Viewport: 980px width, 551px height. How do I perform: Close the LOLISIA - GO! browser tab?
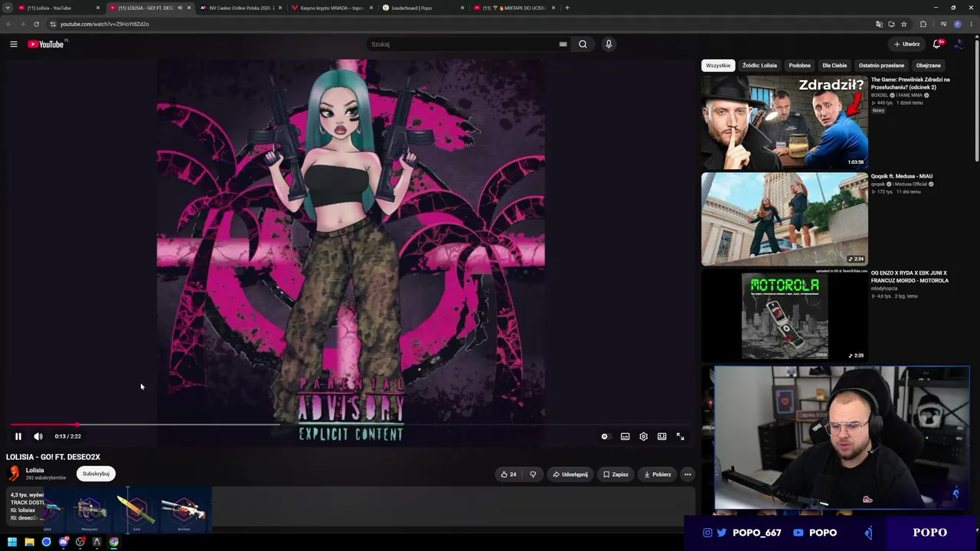click(x=189, y=8)
